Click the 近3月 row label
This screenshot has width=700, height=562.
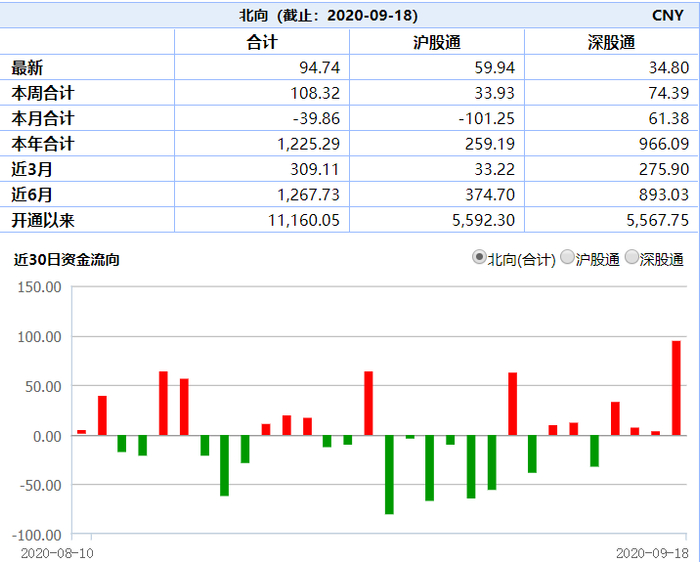(32, 170)
